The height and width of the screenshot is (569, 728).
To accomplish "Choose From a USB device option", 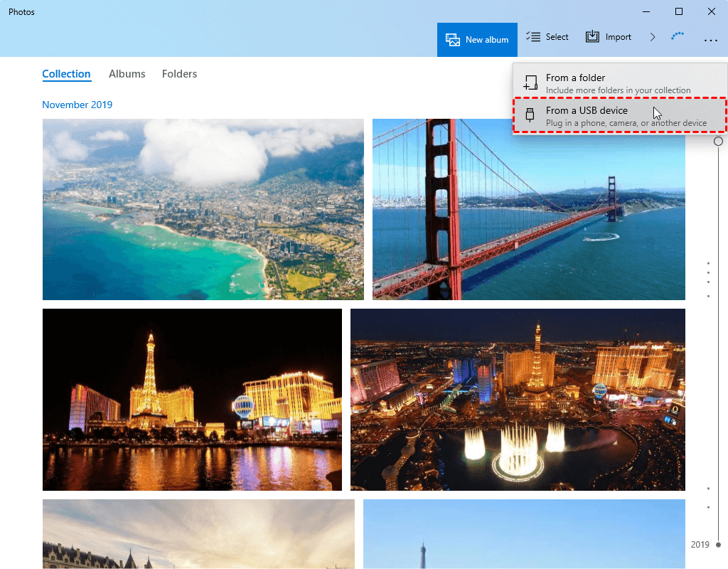I will click(620, 116).
